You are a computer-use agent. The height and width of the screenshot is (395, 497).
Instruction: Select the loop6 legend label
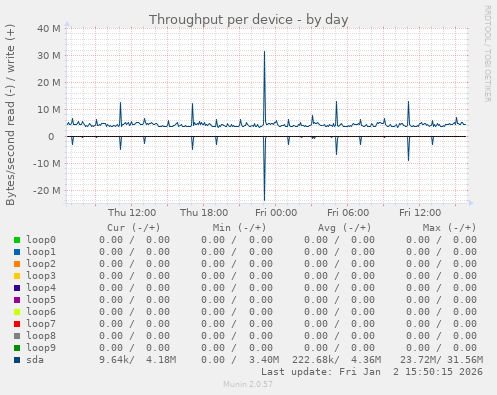pyautogui.click(x=41, y=312)
